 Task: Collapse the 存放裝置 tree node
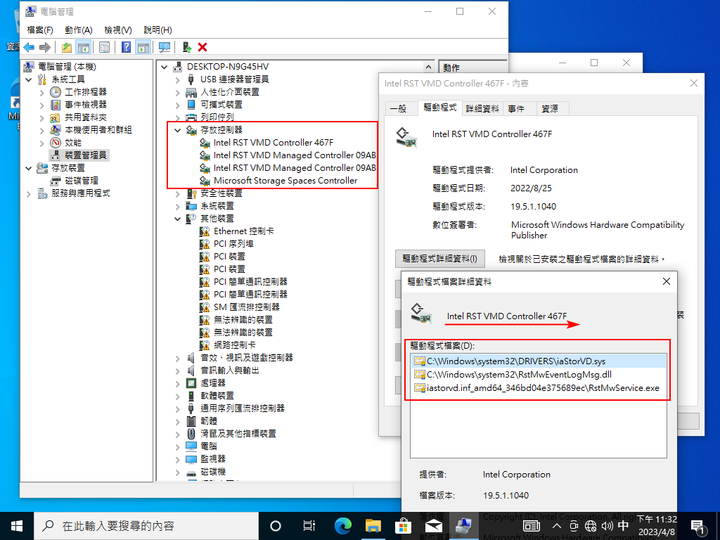coord(28,168)
